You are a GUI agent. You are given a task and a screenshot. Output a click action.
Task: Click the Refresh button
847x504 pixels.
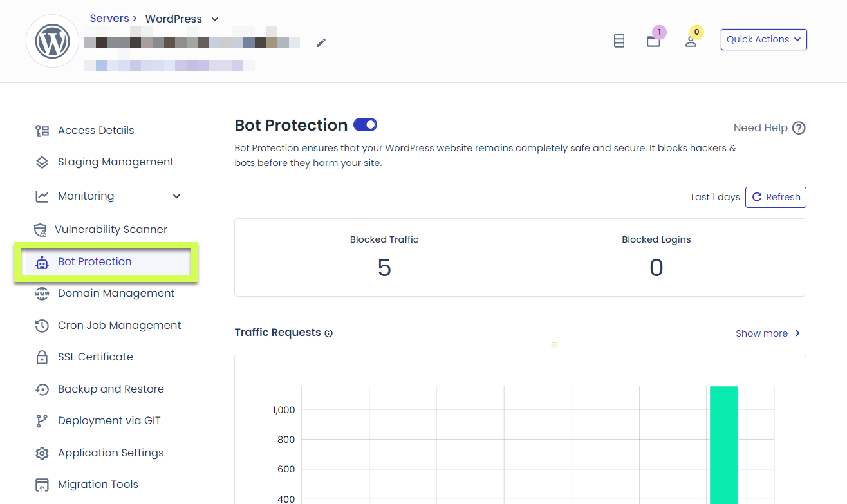pyautogui.click(x=776, y=198)
